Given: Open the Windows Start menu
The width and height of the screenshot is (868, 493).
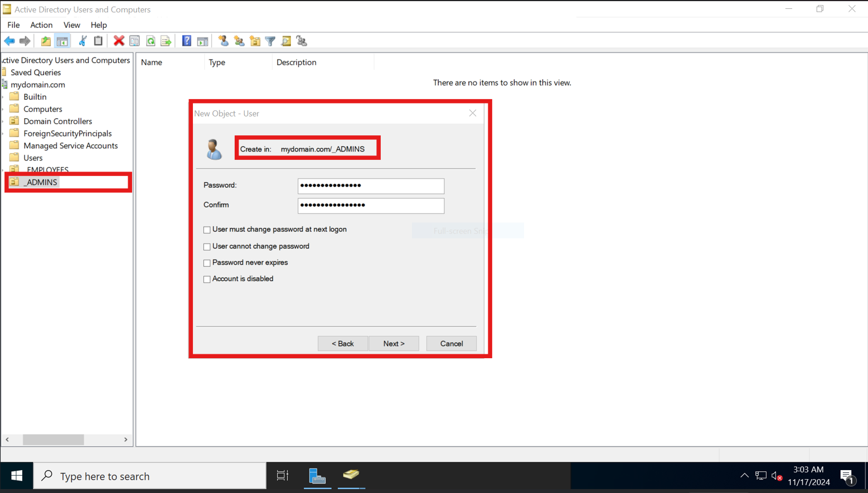Looking at the screenshot, I should coord(17,476).
